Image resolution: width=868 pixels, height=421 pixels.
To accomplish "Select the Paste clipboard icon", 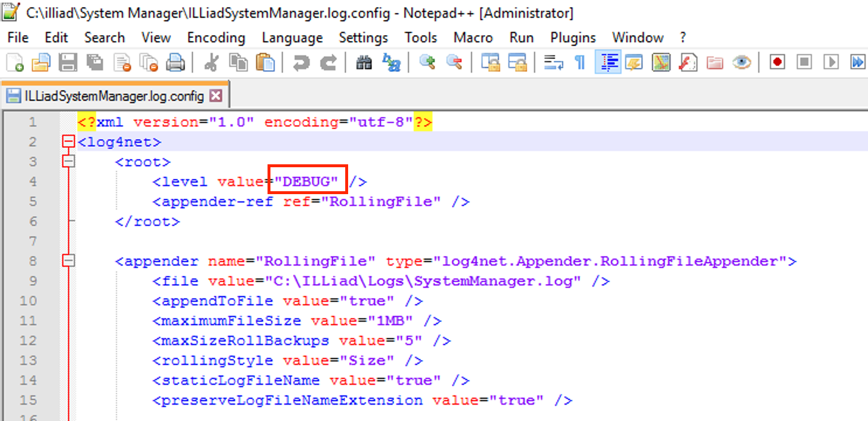I will (266, 61).
